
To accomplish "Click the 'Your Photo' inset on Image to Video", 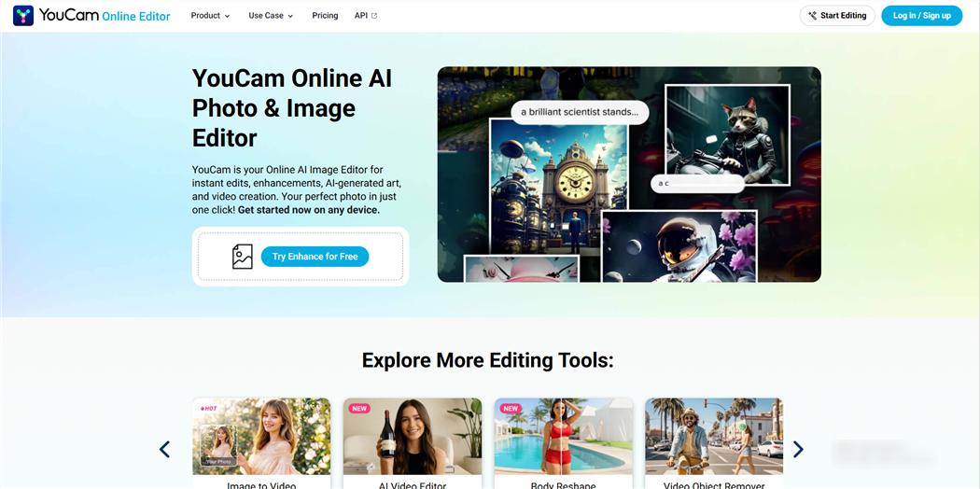I will (x=218, y=446).
